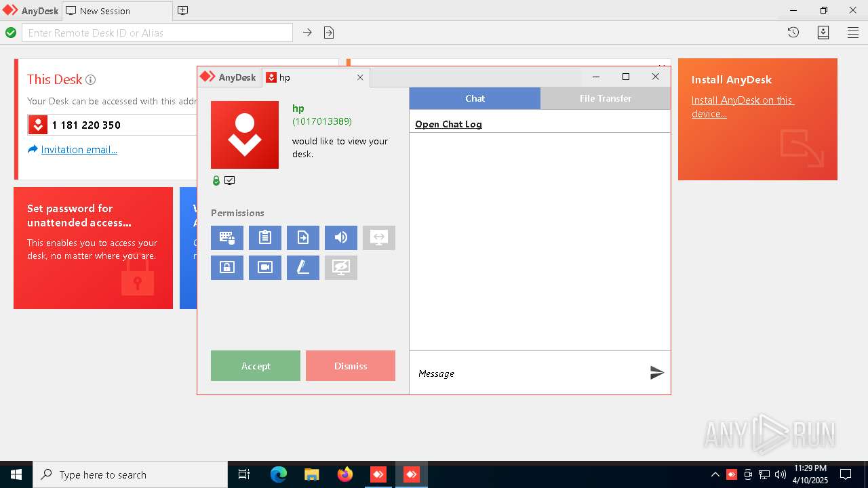Open the Invitation email link

[x=79, y=150]
